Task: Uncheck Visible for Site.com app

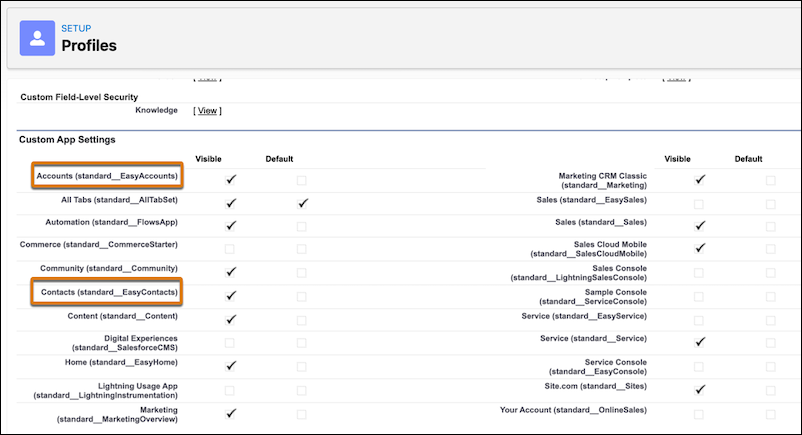Action: pyautogui.click(x=700, y=390)
